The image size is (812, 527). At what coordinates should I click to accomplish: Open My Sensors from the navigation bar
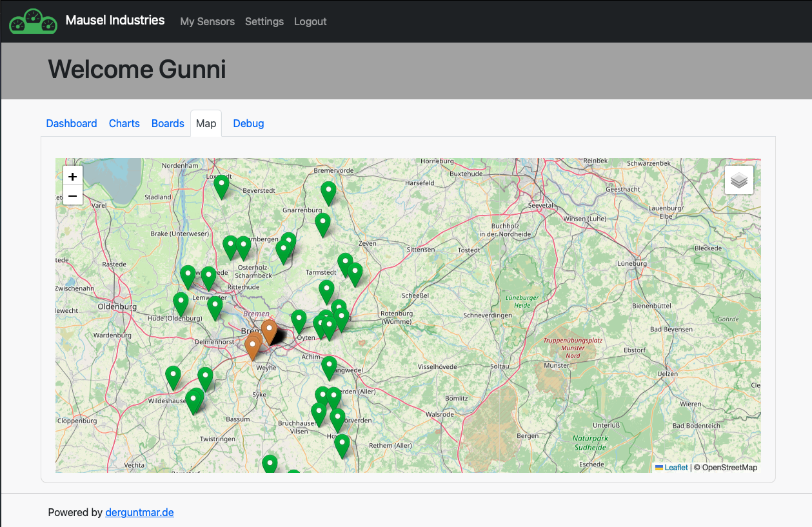pyautogui.click(x=207, y=21)
